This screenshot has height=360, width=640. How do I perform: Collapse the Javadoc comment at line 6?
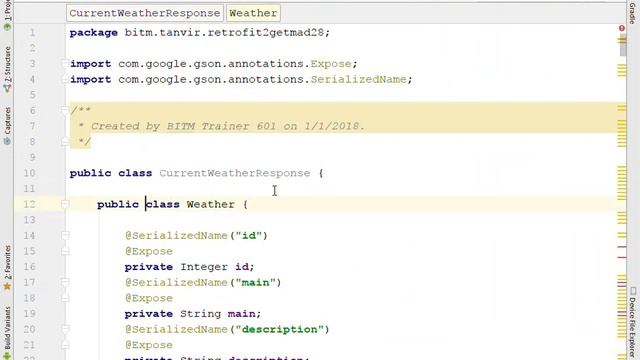point(65,110)
